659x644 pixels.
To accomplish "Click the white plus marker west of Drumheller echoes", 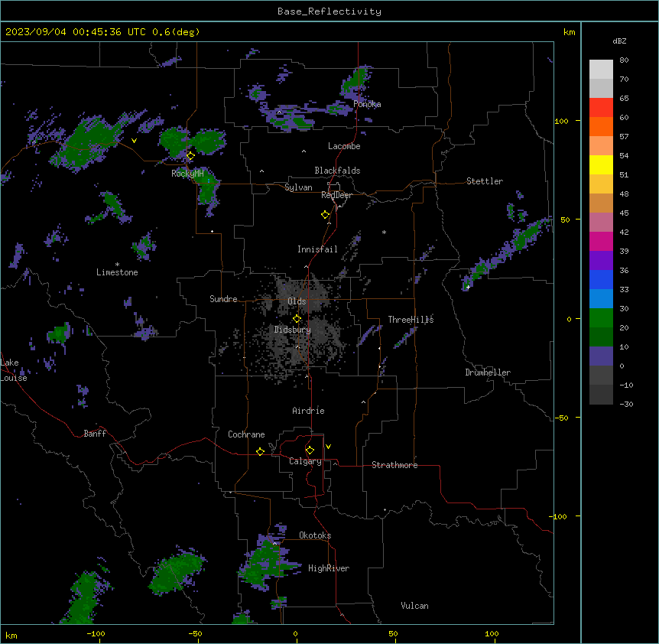I will pyautogui.click(x=468, y=287).
